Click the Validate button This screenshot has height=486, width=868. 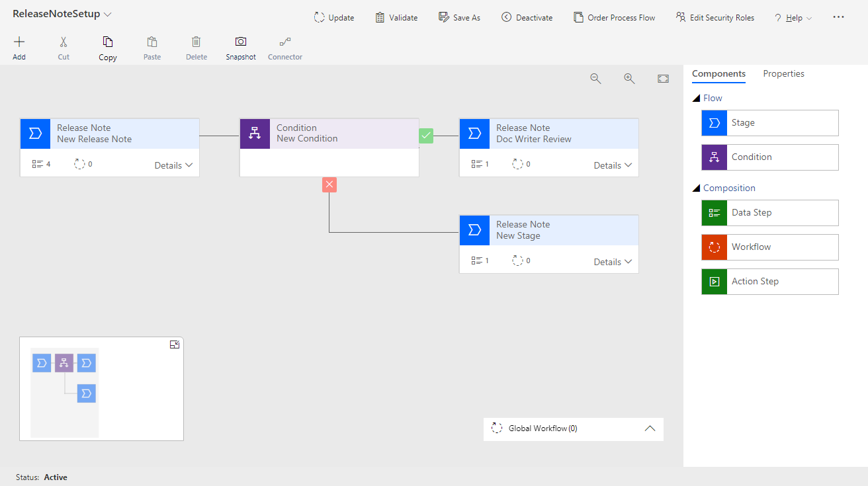pos(396,18)
